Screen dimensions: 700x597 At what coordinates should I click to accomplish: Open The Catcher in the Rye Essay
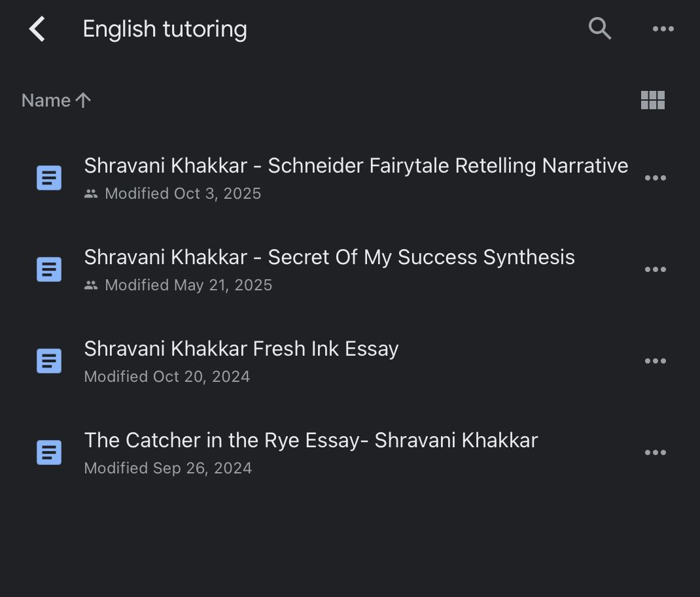pos(311,441)
